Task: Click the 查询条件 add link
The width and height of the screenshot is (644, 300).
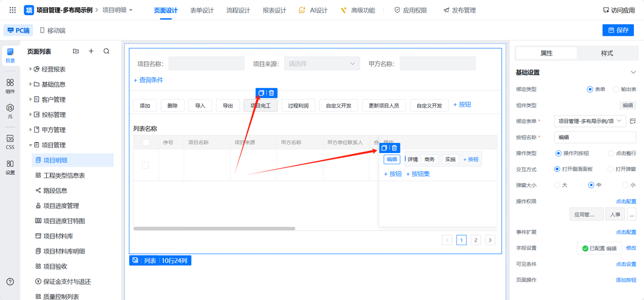Action: 148,80
